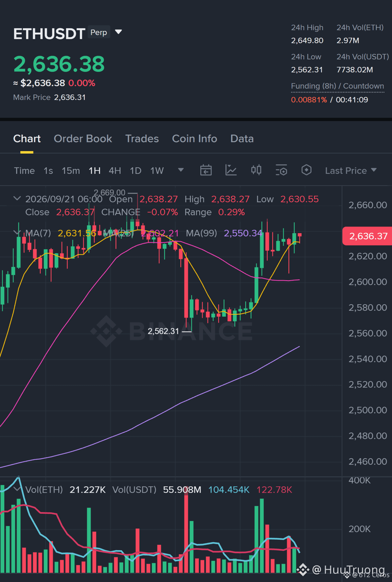The height and width of the screenshot is (582, 392).
Task: Switch to the Coin Info tab
Action: coord(195,138)
